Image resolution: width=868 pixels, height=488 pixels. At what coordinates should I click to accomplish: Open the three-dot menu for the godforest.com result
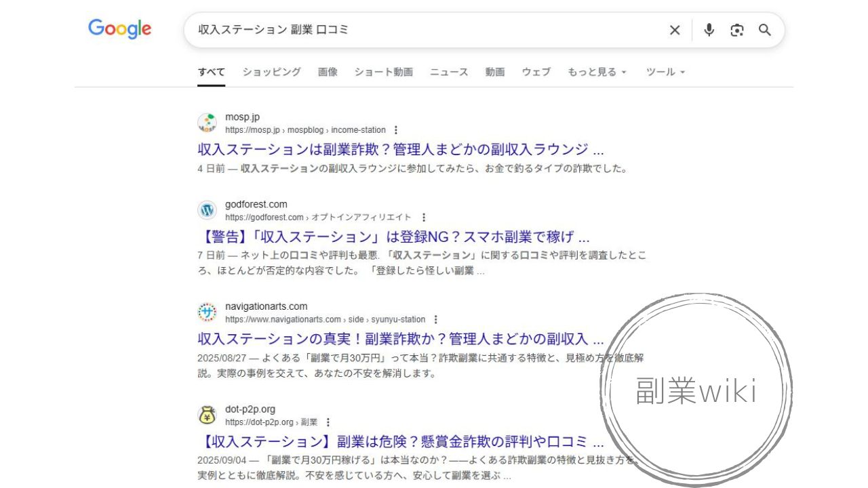pyautogui.click(x=424, y=218)
